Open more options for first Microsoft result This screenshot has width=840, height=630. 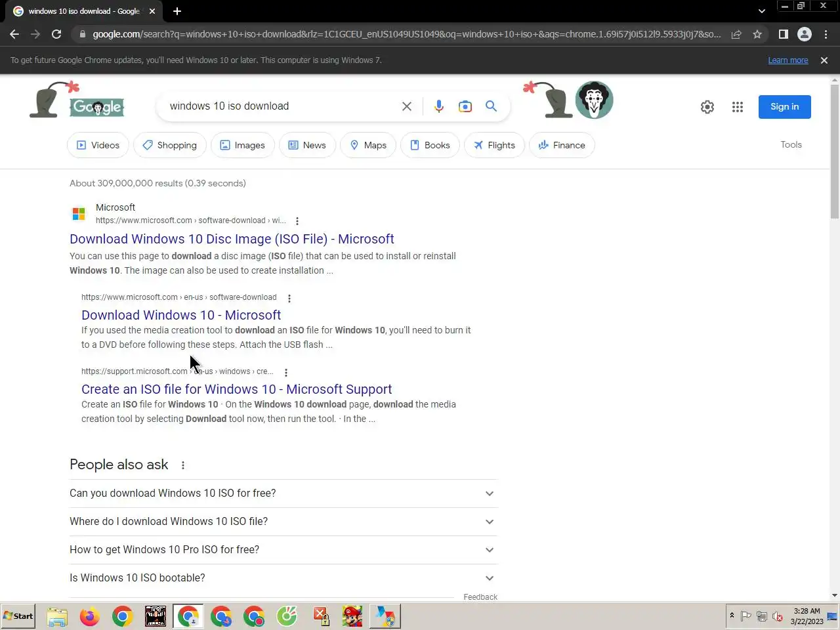click(297, 221)
